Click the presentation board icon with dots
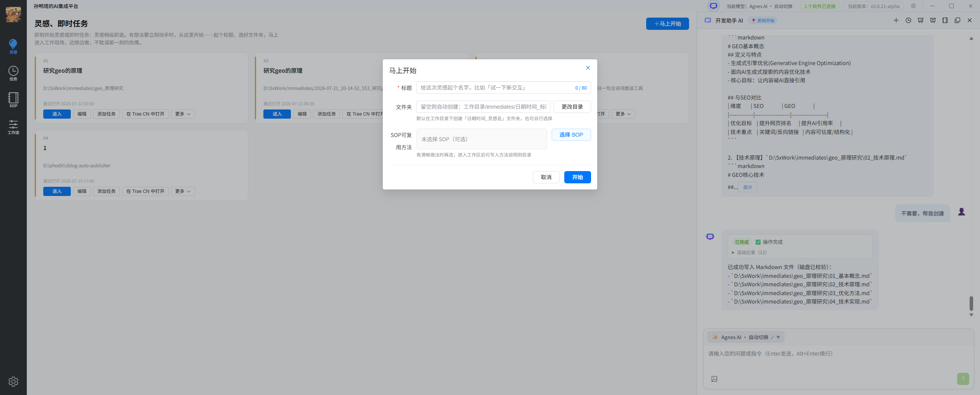The image size is (980, 395). tap(921, 21)
